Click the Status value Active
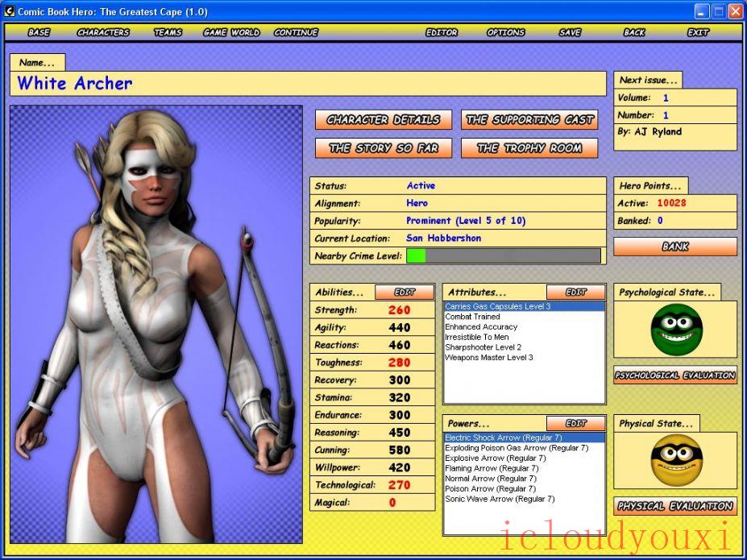Viewport: 747px width, 560px height. click(421, 185)
